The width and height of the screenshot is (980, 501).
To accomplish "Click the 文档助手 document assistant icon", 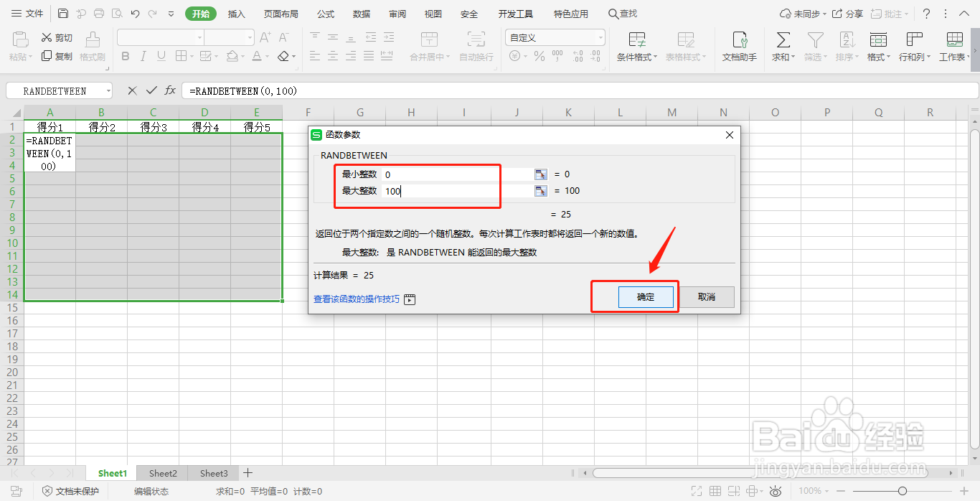I will click(739, 47).
